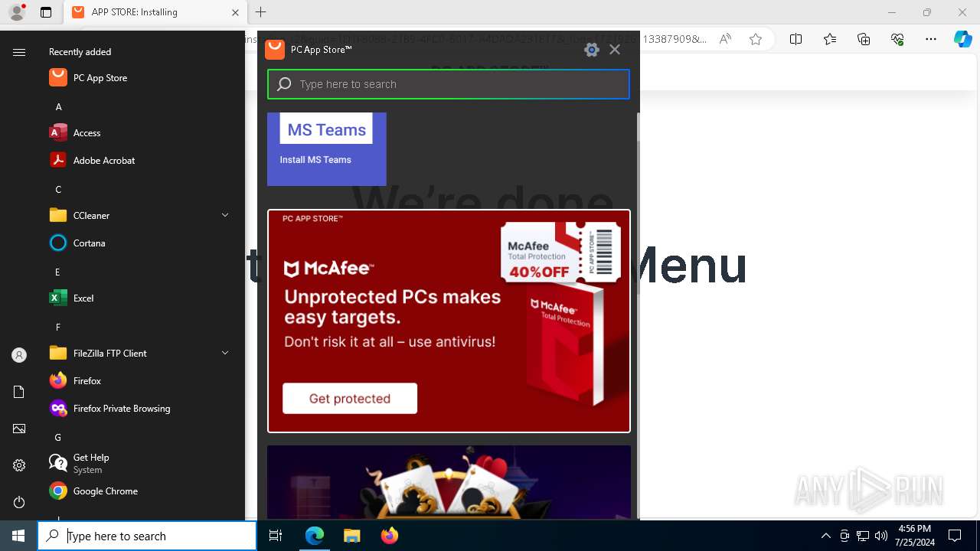Open Settings from Start sidebar

tap(19, 465)
